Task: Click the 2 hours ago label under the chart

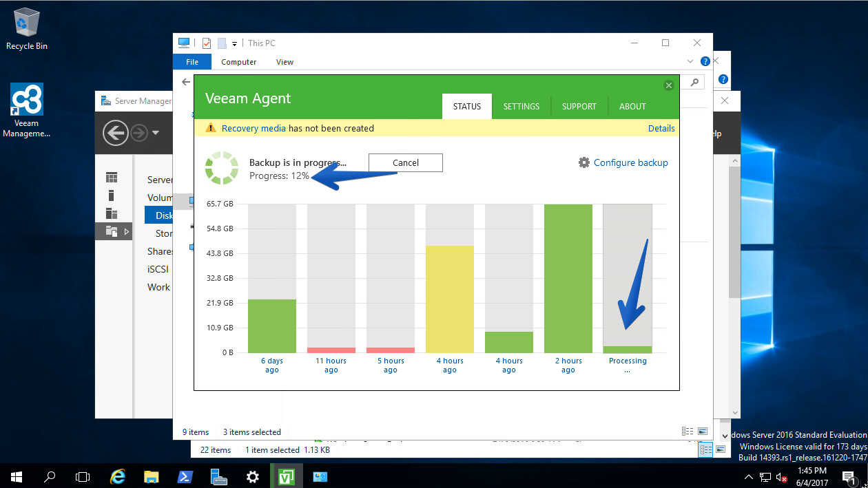Action: pos(568,365)
